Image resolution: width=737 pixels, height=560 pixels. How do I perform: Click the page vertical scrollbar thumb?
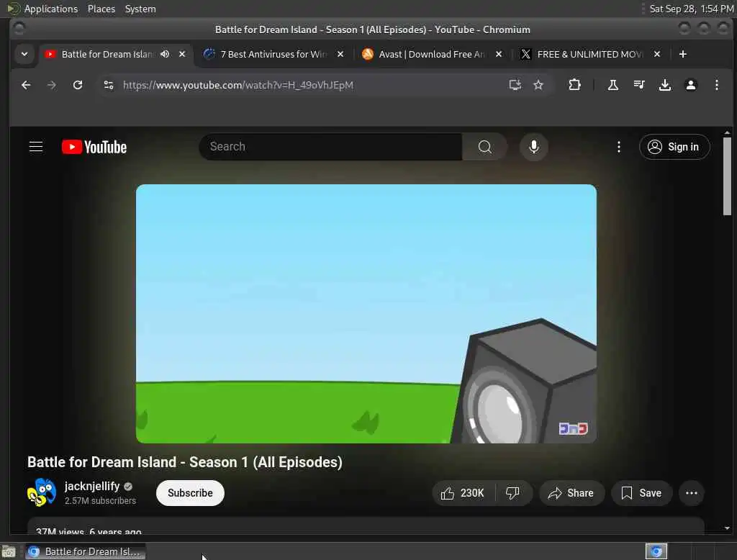(x=727, y=176)
